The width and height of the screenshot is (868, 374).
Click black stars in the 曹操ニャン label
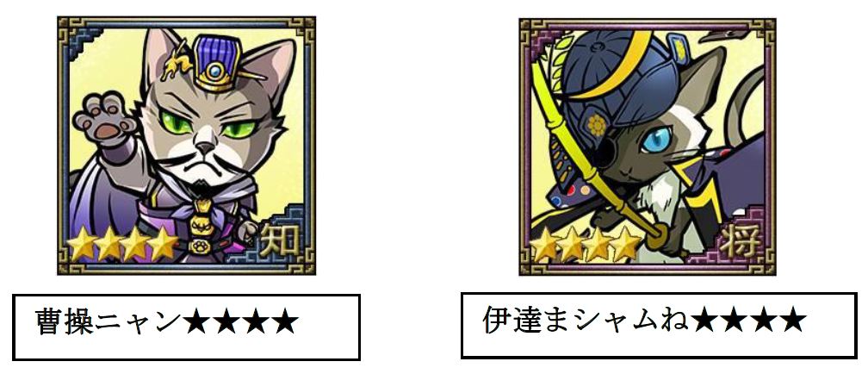click(240, 322)
